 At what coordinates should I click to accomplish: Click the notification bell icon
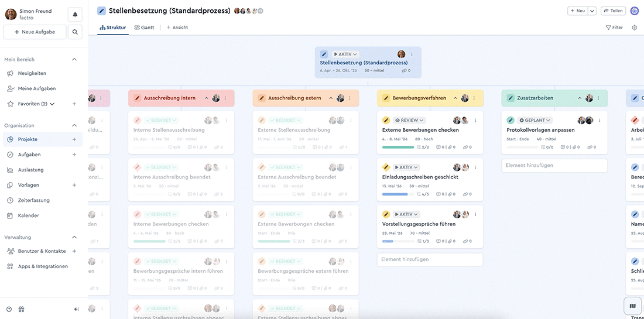coord(75,15)
